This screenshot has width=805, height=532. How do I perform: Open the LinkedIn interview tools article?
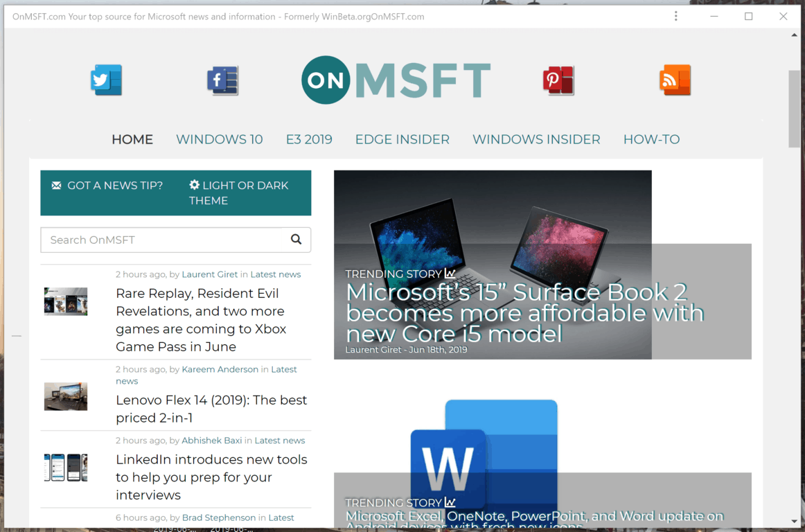click(211, 477)
